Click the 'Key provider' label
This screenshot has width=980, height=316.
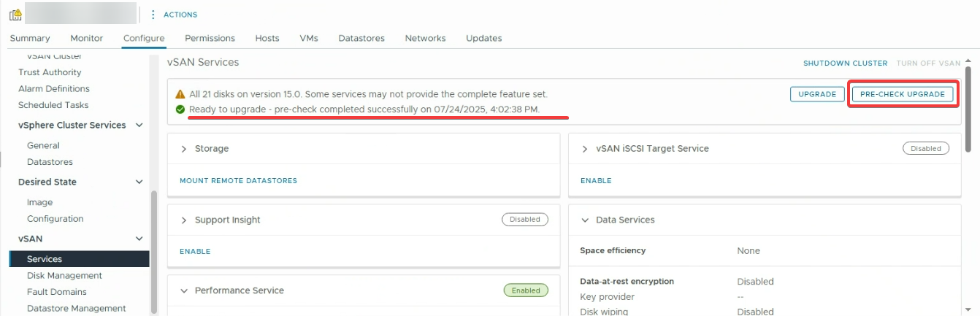click(x=607, y=297)
